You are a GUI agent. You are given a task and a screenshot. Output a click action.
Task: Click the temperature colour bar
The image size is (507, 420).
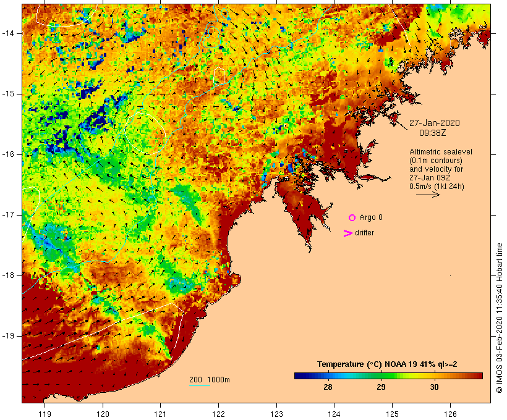[388, 376]
